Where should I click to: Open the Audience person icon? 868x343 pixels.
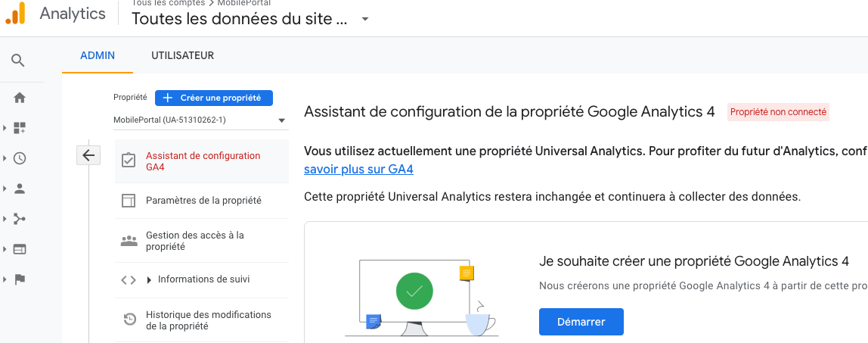20,189
